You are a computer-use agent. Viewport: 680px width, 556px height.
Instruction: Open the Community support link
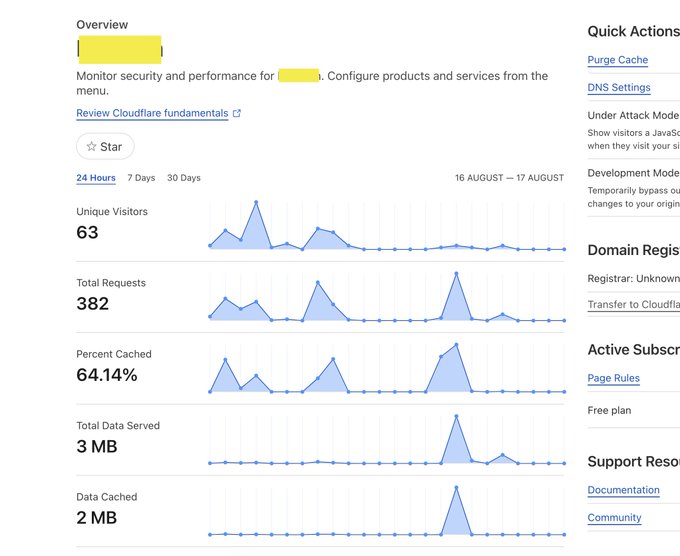614,518
